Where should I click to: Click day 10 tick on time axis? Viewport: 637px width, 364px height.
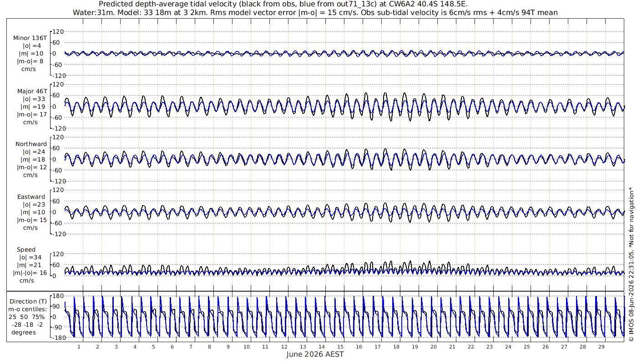coord(247,347)
